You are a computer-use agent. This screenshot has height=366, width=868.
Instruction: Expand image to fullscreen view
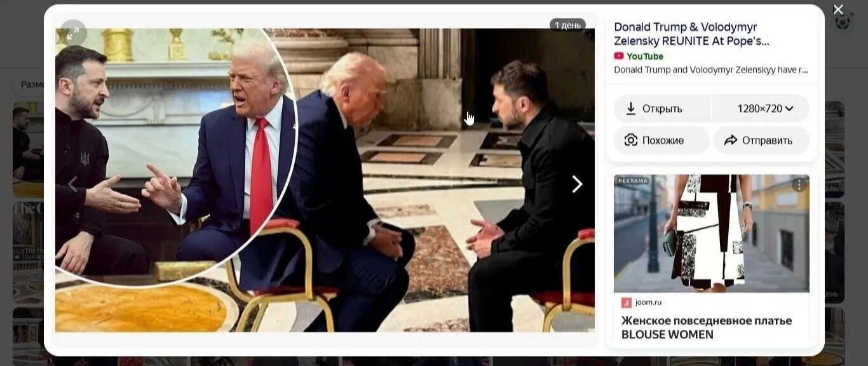[x=73, y=33]
